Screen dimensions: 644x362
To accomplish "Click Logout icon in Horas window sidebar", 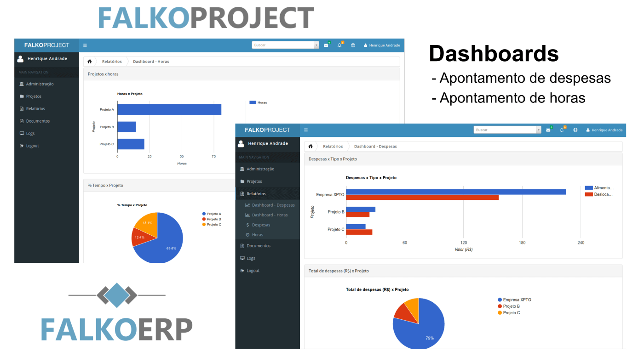I will 22,146.
